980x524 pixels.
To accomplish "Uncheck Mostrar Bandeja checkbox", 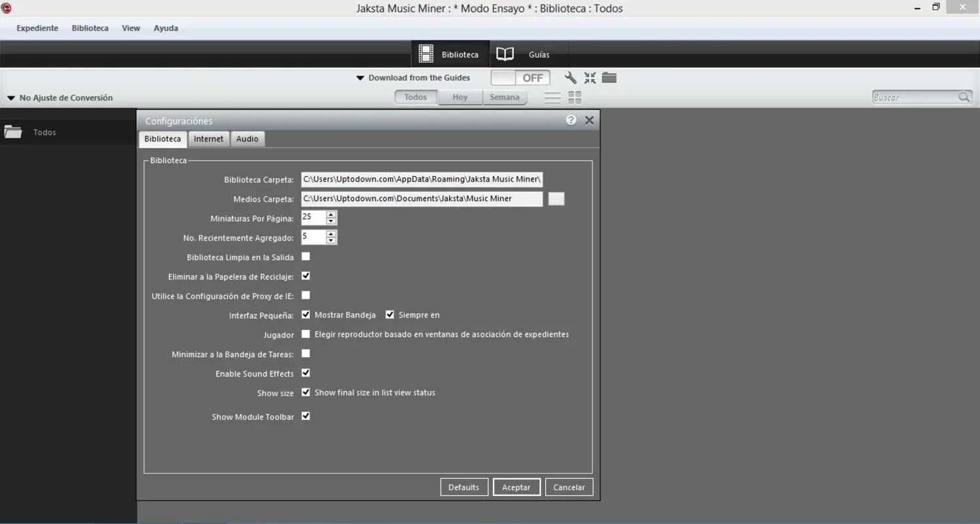I will pyautogui.click(x=306, y=315).
